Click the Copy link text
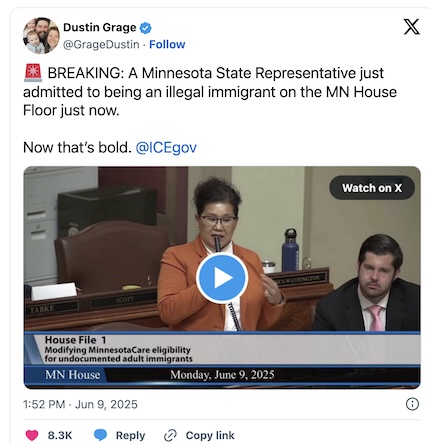 tap(210, 435)
